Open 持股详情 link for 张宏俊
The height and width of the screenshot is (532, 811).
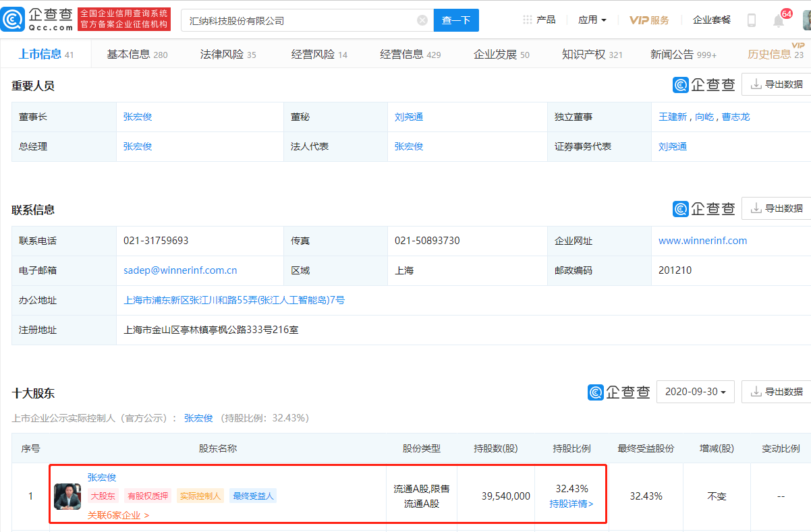click(x=570, y=502)
